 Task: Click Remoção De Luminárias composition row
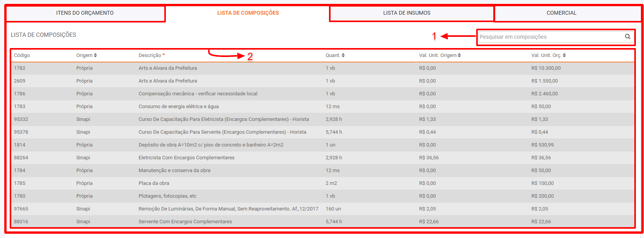coord(228,209)
